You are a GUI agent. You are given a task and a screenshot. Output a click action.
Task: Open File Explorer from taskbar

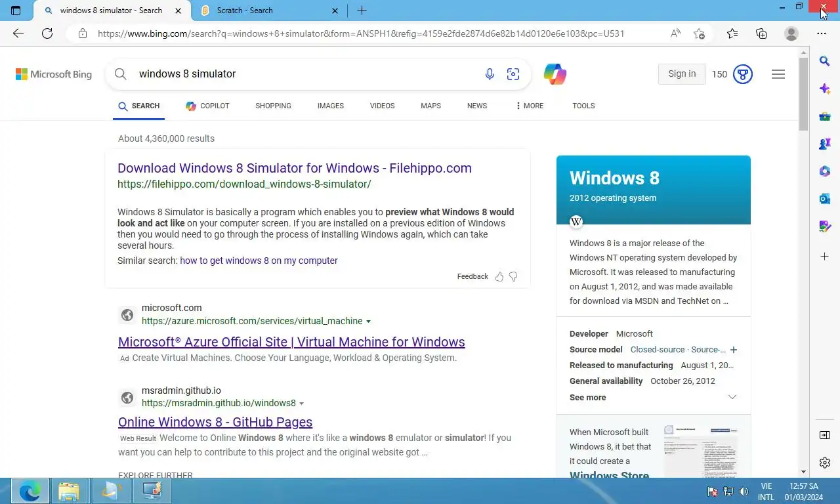68,491
